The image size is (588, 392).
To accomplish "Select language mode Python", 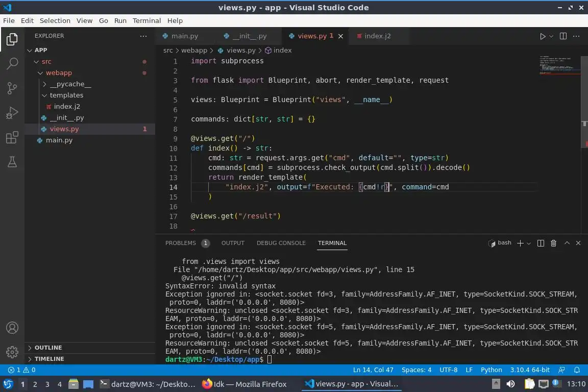I will pos(491,370).
